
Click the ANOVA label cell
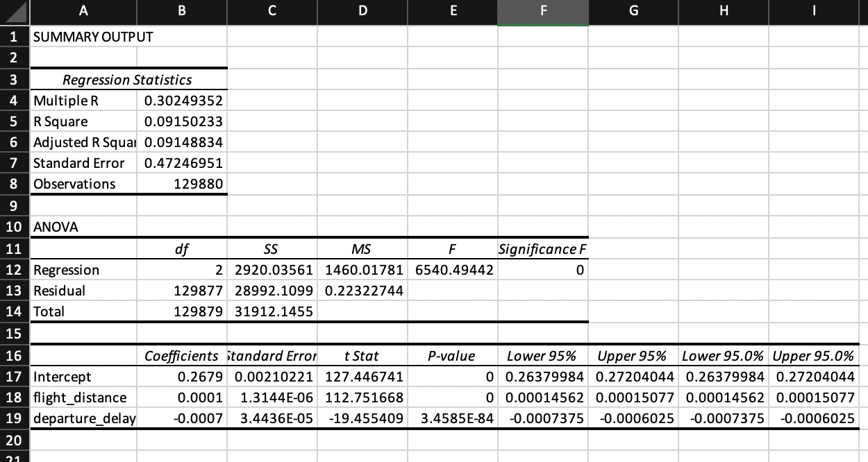click(x=84, y=227)
